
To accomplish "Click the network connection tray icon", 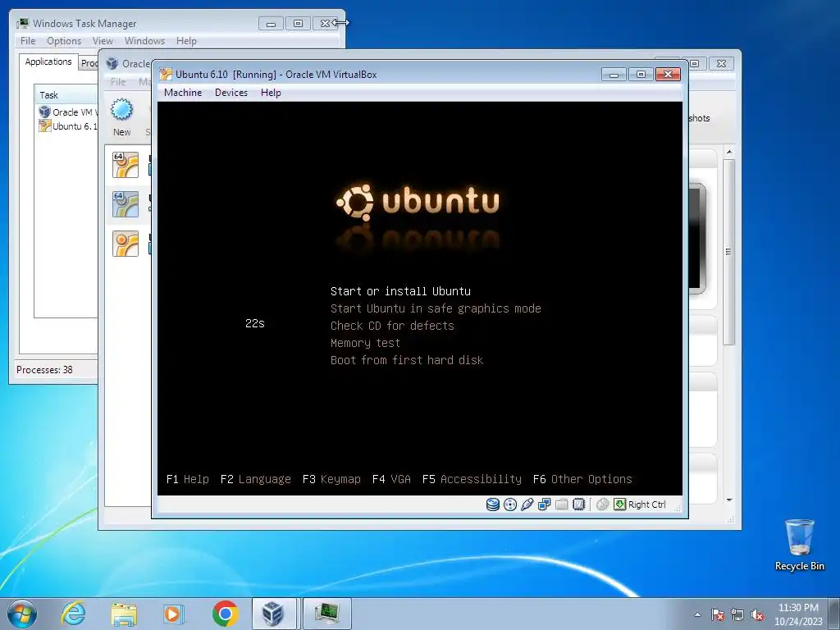I will coord(737,615).
